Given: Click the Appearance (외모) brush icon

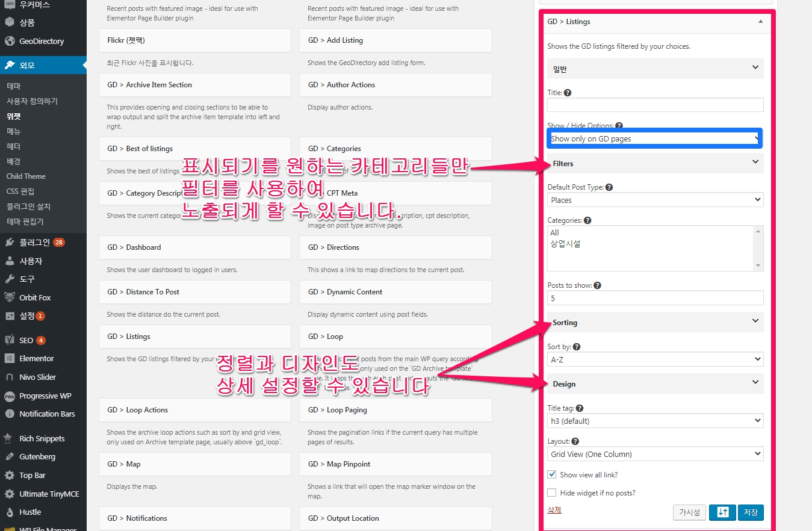Looking at the screenshot, I should 9,65.
